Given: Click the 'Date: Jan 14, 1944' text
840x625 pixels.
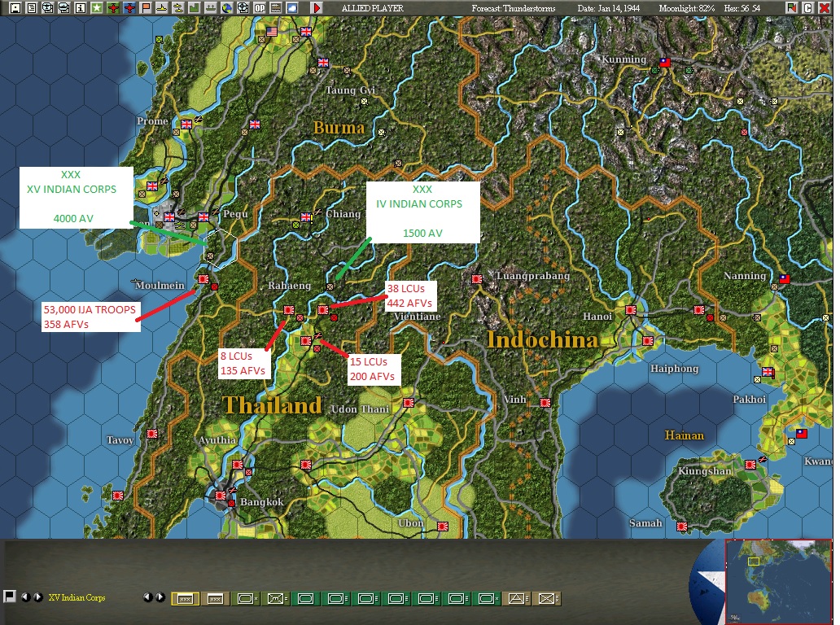Looking at the screenshot, I should pyautogui.click(x=608, y=8).
